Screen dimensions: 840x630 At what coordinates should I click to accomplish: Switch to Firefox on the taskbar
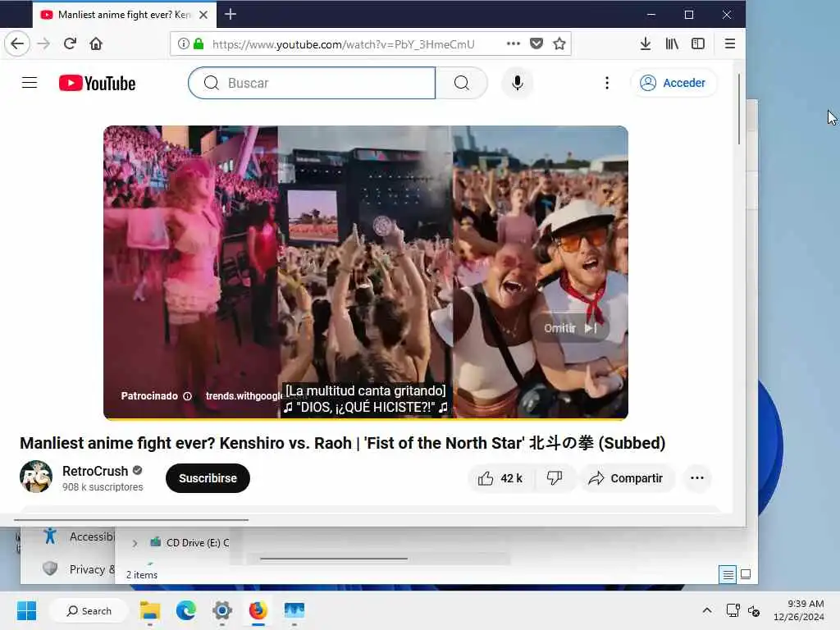[258, 610]
